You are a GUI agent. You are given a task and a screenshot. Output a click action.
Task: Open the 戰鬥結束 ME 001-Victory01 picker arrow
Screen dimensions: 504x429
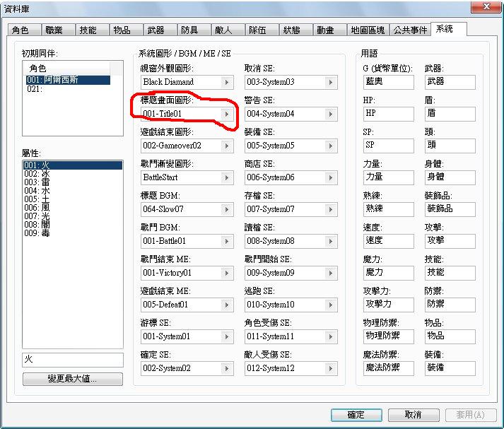(x=227, y=273)
